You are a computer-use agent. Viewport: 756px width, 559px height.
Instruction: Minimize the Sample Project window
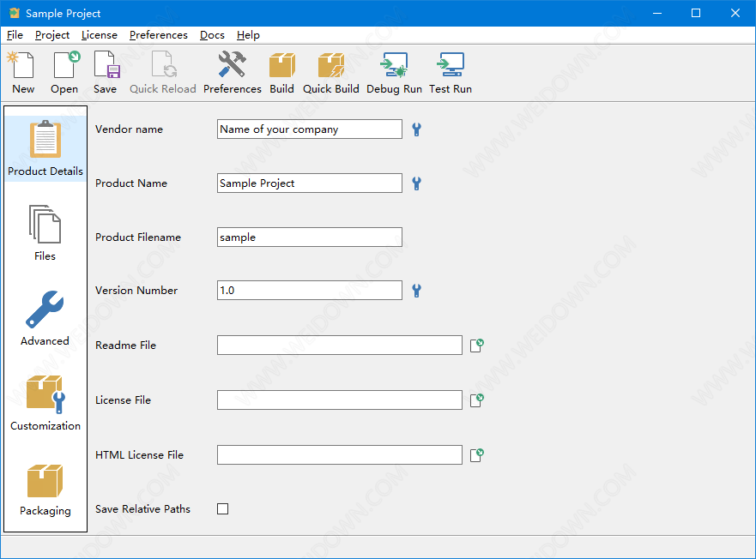coord(656,13)
